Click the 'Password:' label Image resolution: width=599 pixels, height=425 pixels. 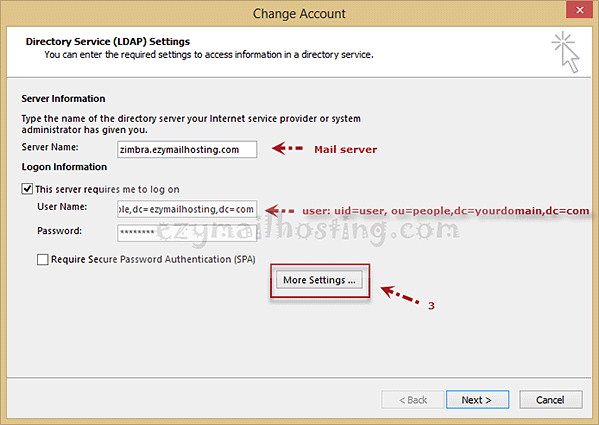(x=60, y=231)
